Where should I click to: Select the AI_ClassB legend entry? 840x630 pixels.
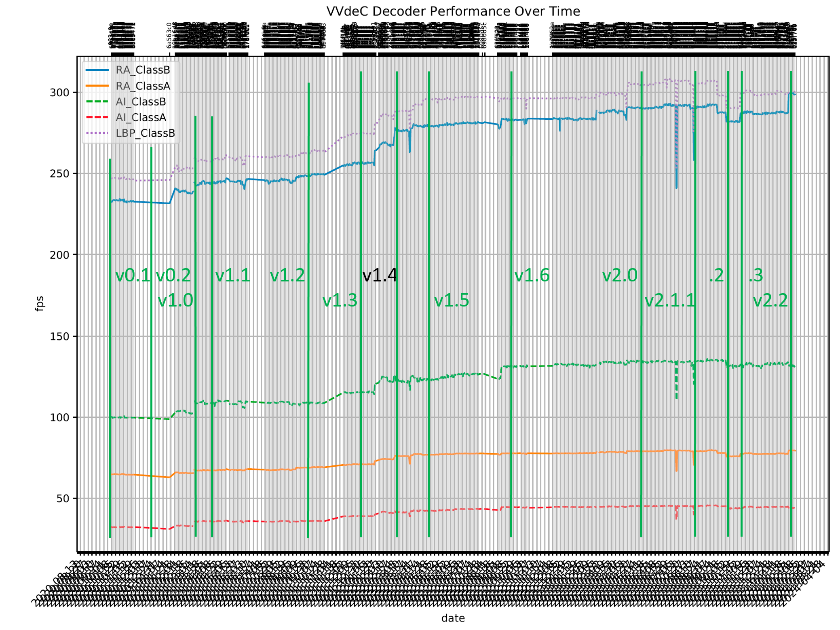point(126,101)
